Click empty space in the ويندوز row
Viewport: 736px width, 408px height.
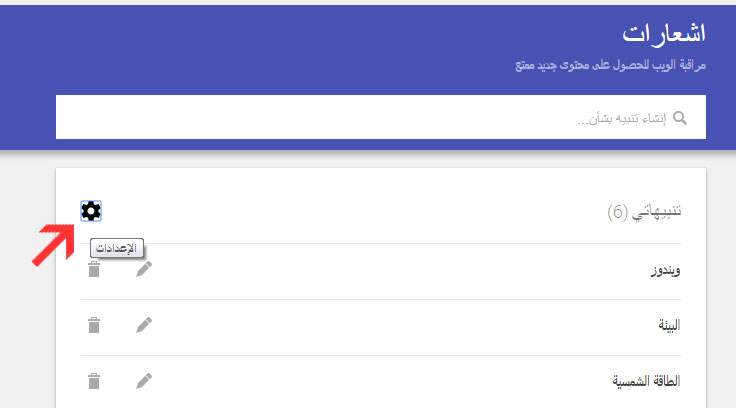(400, 270)
